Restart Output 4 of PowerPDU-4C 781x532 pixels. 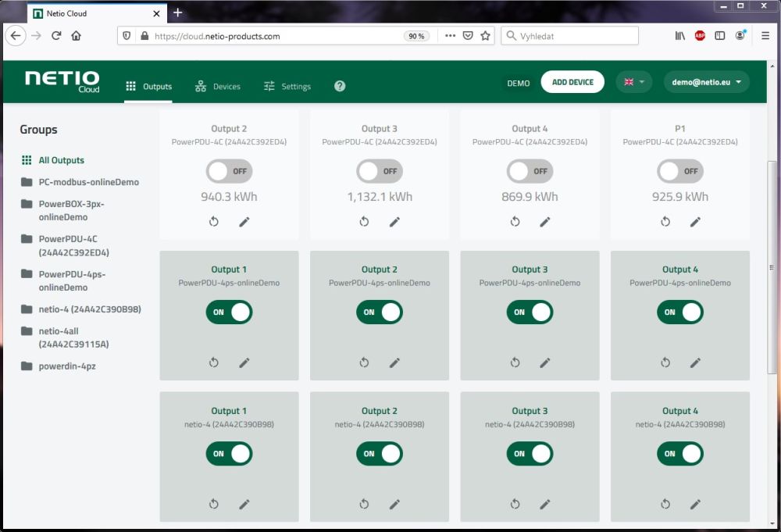pos(515,222)
